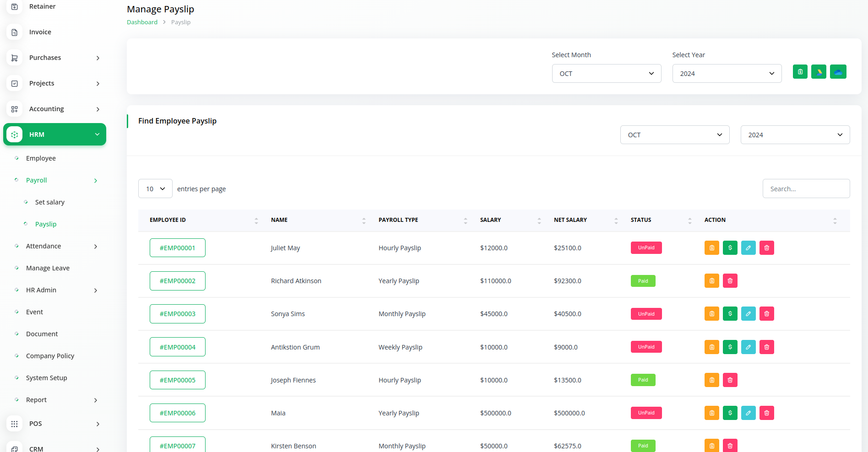Open the entries per page dropdown
This screenshot has height=452, width=868.
pyautogui.click(x=155, y=189)
